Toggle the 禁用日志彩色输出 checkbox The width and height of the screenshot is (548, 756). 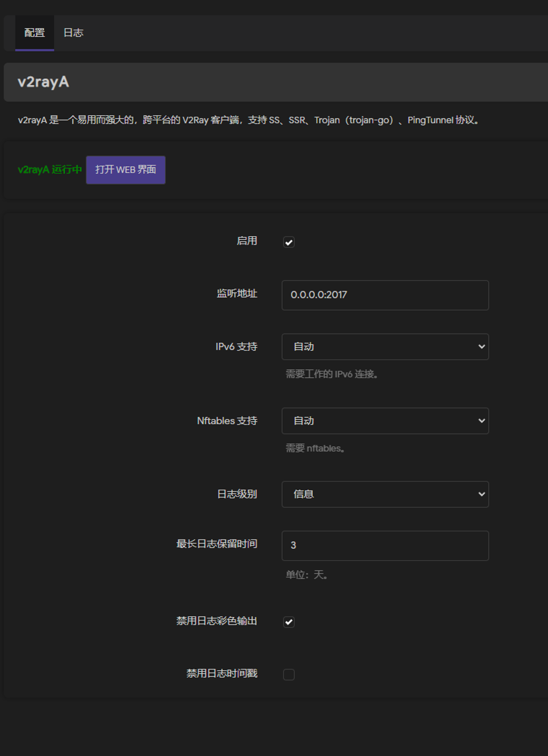(x=289, y=622)
